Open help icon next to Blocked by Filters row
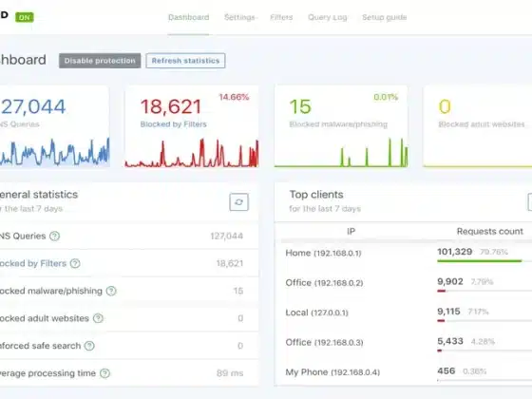 75,263
